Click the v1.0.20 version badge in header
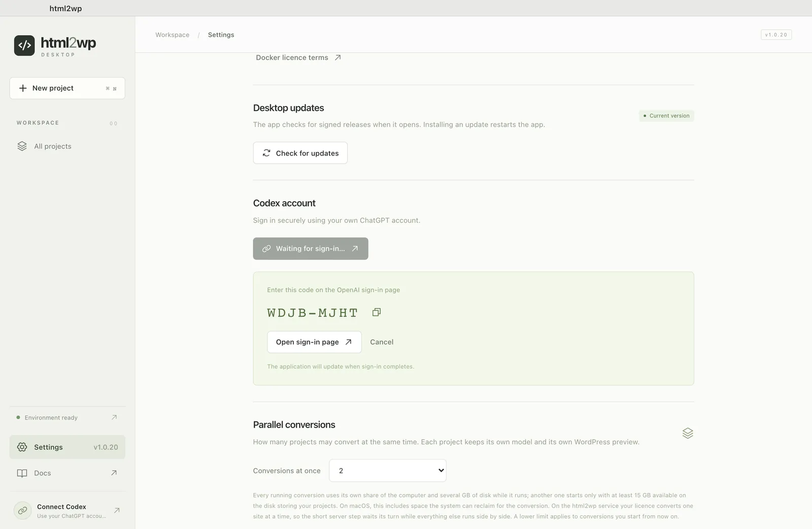812x529 pixels. point(776,34)
